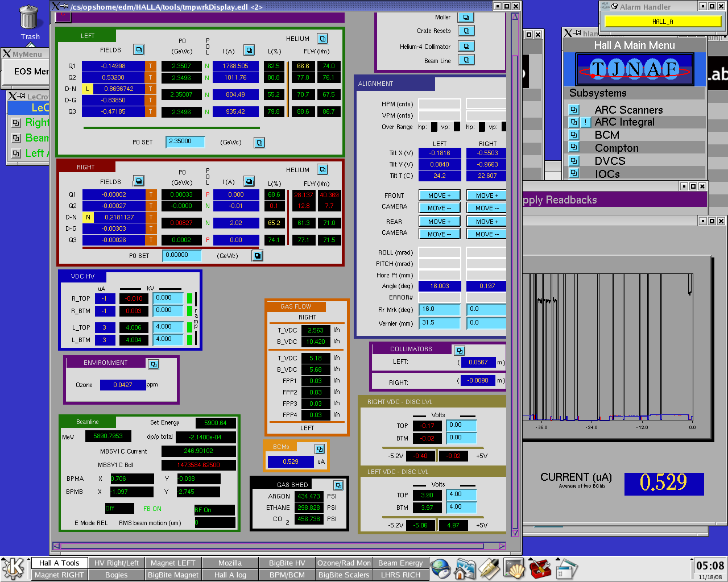Open related display beside LEFT FIELDS label

click(139, 49)
